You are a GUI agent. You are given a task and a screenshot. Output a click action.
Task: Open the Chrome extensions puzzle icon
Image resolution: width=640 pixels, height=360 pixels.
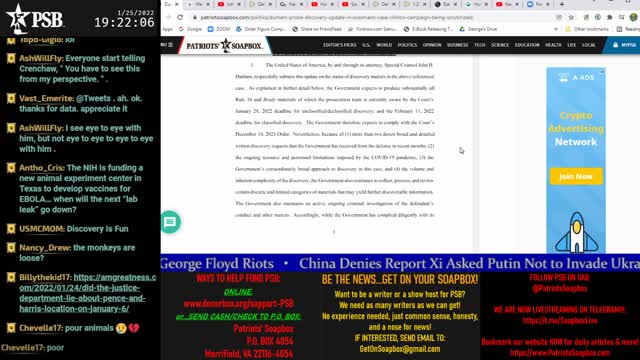609,17
